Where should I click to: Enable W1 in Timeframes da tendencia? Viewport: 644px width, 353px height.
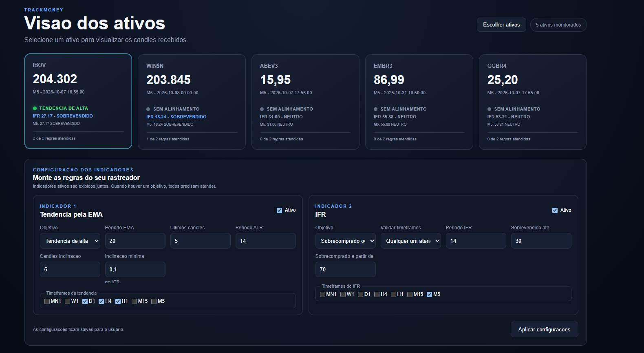pos(67,301)
